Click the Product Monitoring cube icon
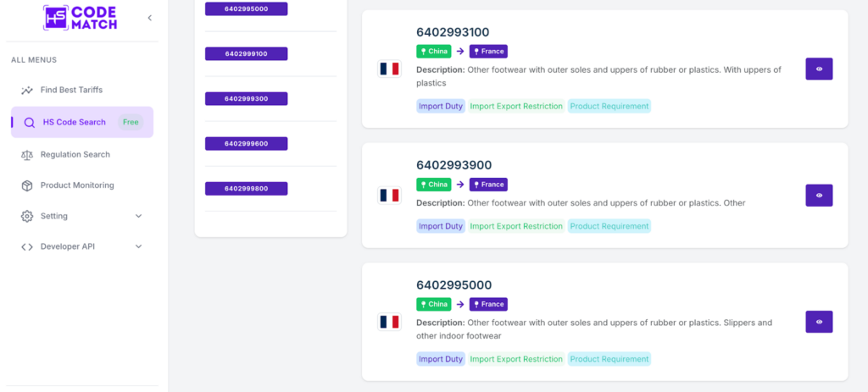868x392 pixels. [27, 185]
